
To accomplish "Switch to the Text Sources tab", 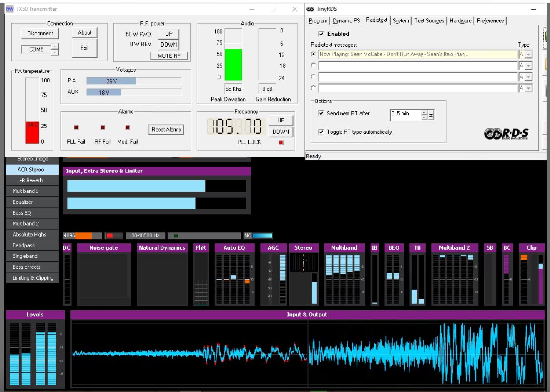I will (x=429, y=21).
